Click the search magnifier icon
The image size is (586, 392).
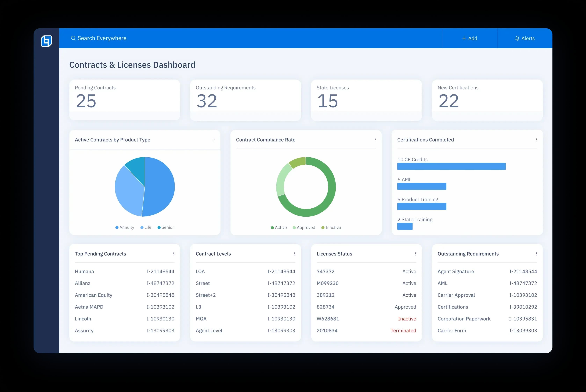73,38
